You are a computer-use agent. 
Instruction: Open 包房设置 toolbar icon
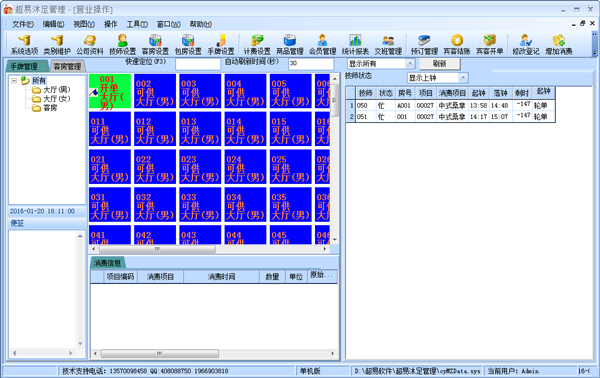pyautogui.click(x=188, y=45)
